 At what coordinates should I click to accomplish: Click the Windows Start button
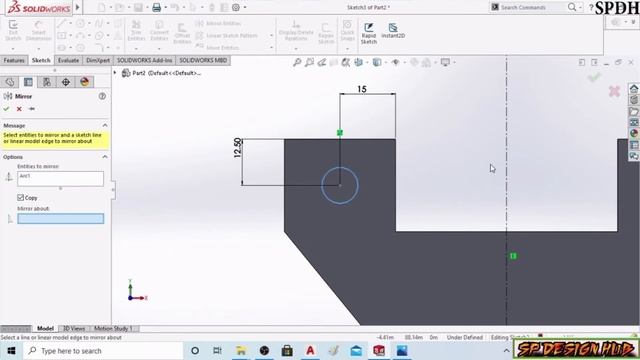click(11, 351)
